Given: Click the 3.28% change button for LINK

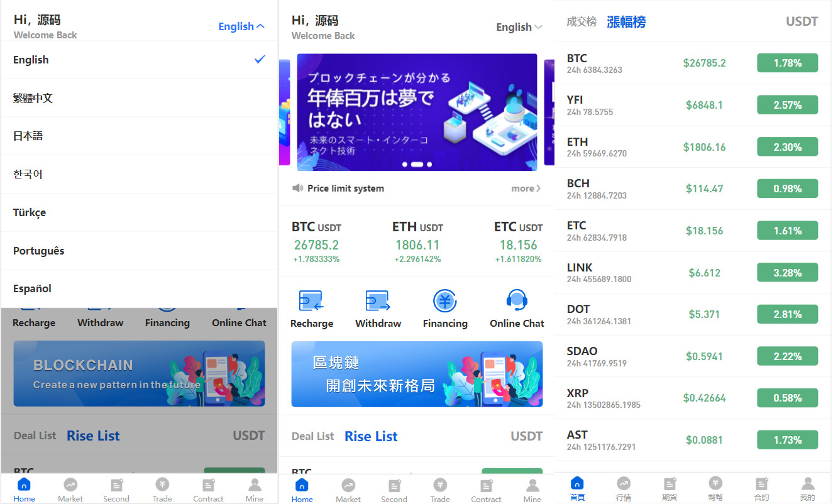Looking at the screenshot, I should [787, 273].
